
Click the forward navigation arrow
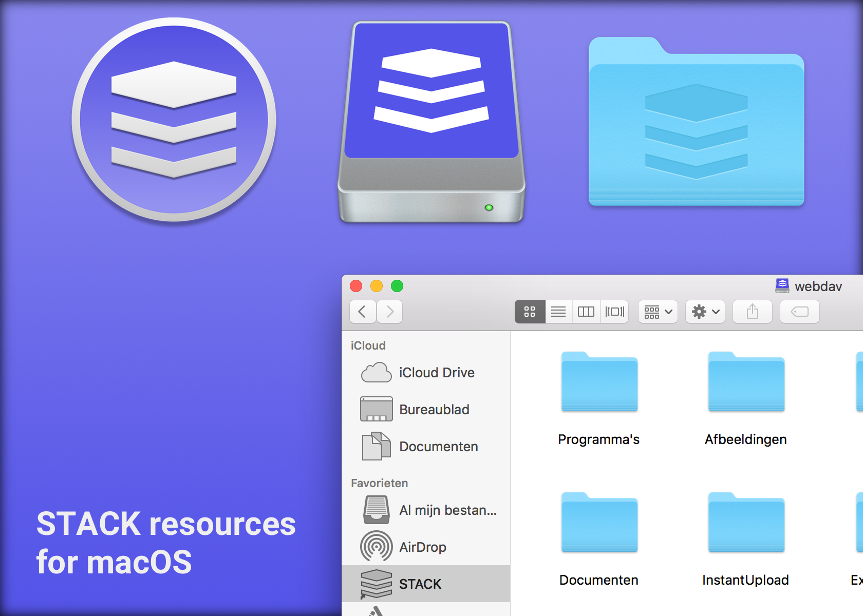[389, 312]
